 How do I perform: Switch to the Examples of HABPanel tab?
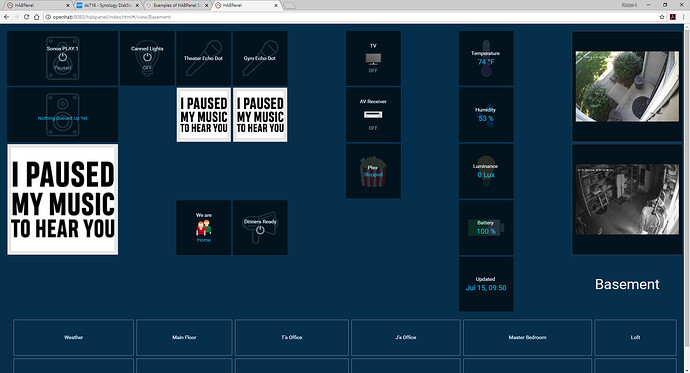coord(175,5)
